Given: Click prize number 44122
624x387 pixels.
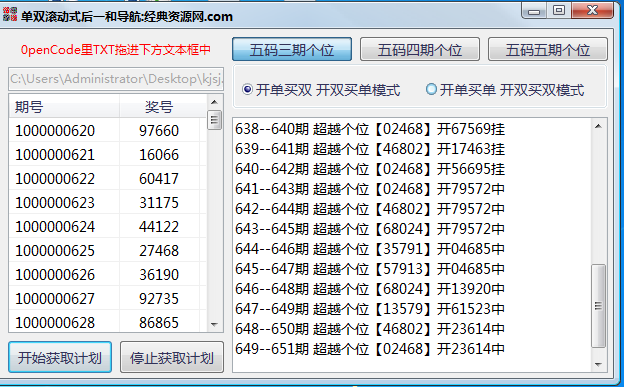Looking at the screenshot, I should [159, 227].
